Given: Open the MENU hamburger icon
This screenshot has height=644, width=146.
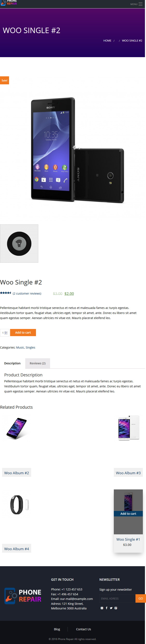Looking at the screenshot, I should tap(141, 4).
